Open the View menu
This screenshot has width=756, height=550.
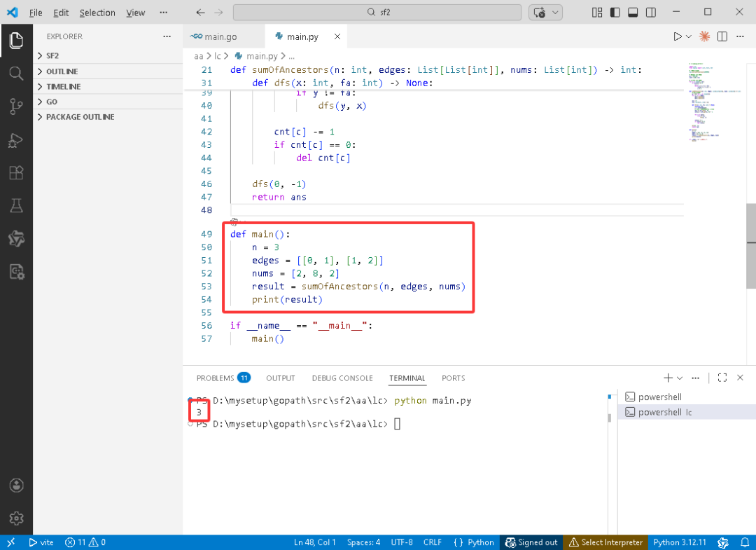[136, 13]
